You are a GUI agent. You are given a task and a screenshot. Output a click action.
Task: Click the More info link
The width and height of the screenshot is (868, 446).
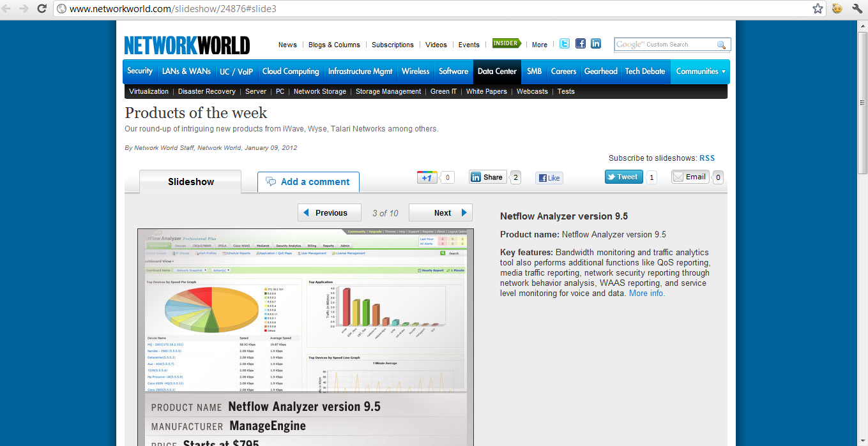647,294
